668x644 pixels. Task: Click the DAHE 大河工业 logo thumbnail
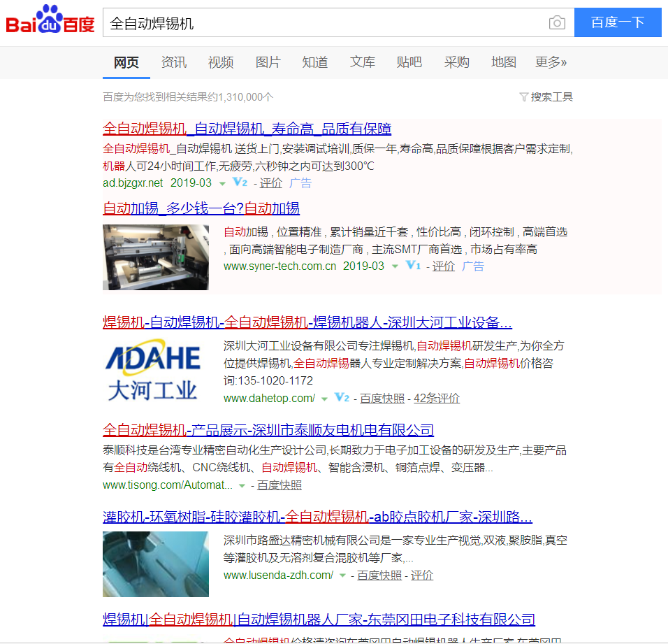point(156,371)
